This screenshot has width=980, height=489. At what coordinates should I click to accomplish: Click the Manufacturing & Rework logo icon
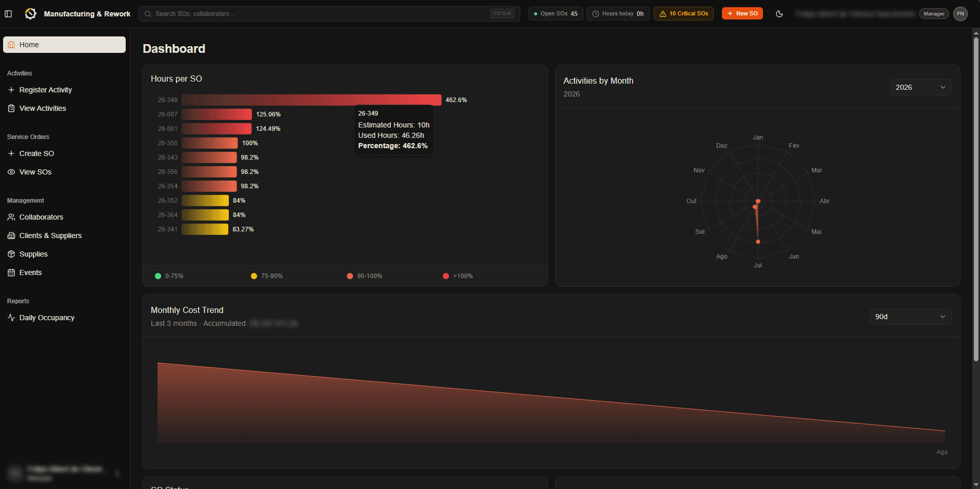[31, 14]
